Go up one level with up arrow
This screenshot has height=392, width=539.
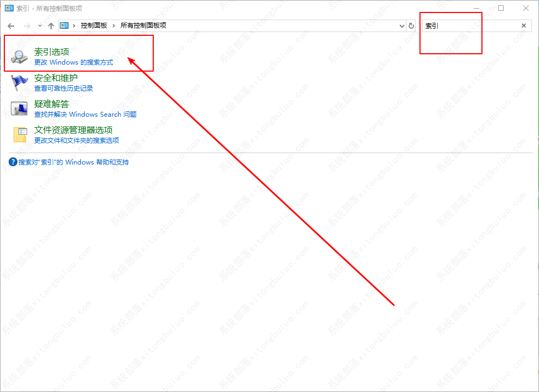click(51, 26)
